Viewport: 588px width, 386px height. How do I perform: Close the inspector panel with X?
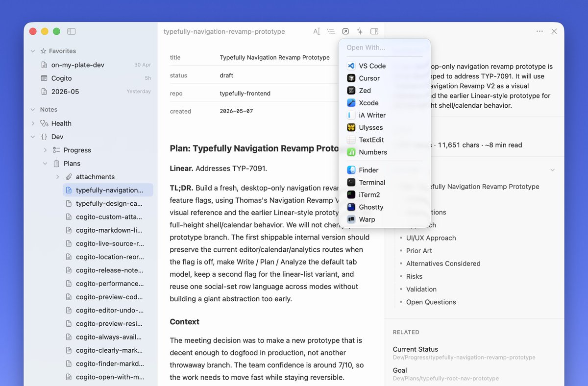(x=554, y=31)
